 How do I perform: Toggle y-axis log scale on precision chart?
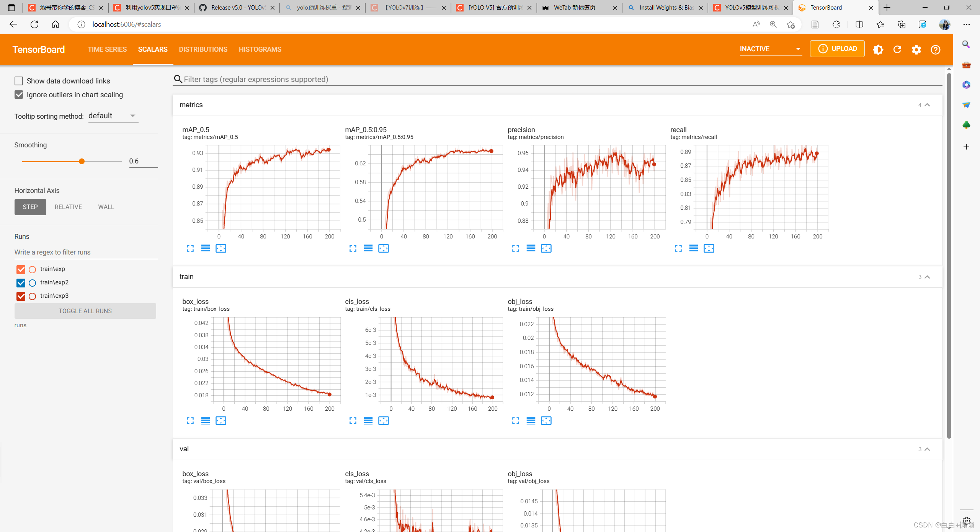pyautogui.click(x=531, y=248)
